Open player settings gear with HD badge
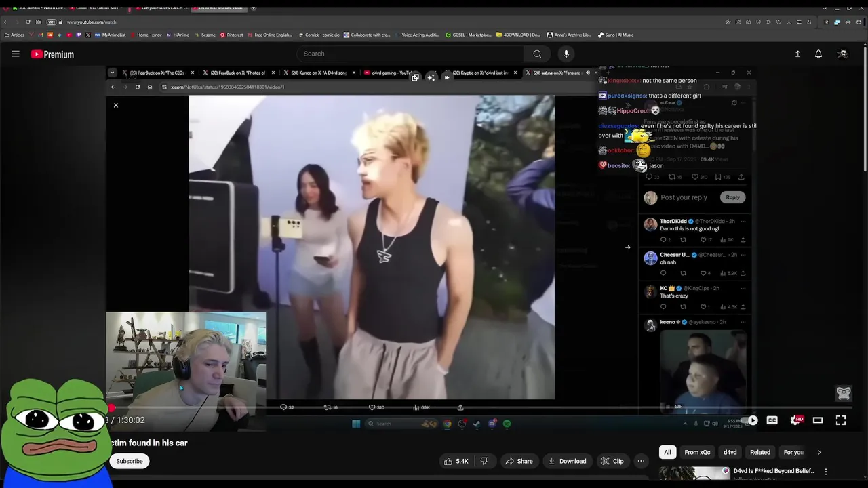This screenshot has height=488, width=868. coord(796,420)
